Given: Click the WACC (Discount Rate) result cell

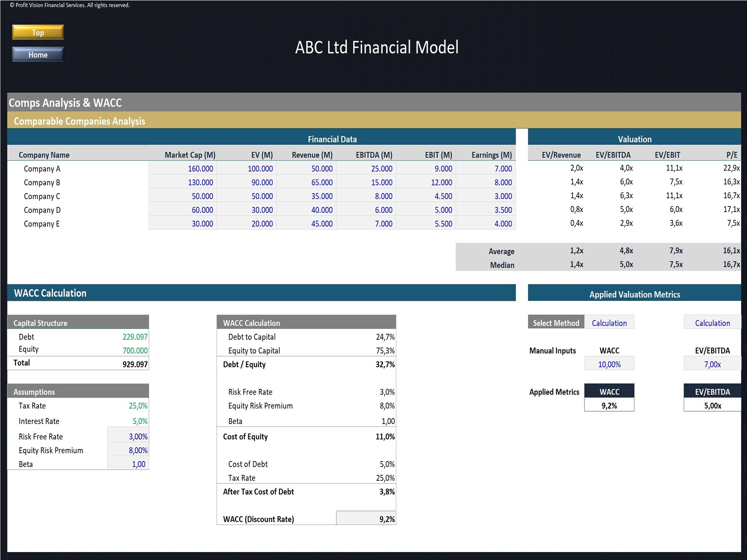Looking at the screenshot, I should (x=365, y=519).
